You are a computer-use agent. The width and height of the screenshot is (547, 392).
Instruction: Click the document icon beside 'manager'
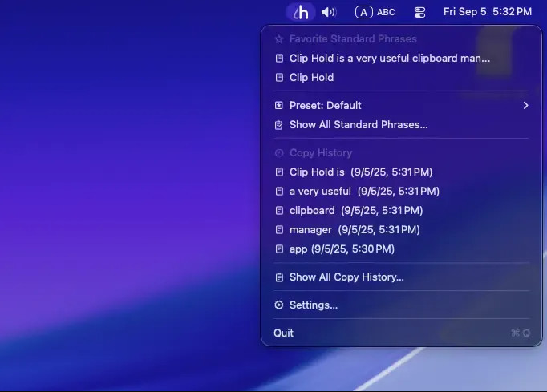(x=279, y=229)
